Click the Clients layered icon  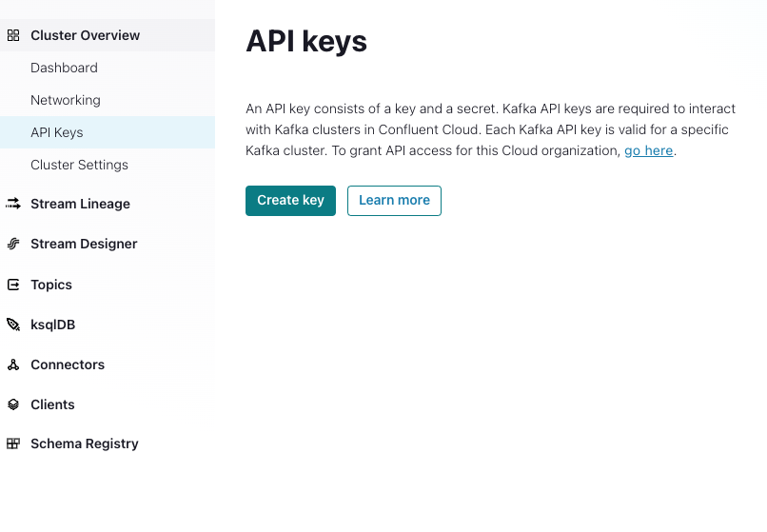point(13,404)
